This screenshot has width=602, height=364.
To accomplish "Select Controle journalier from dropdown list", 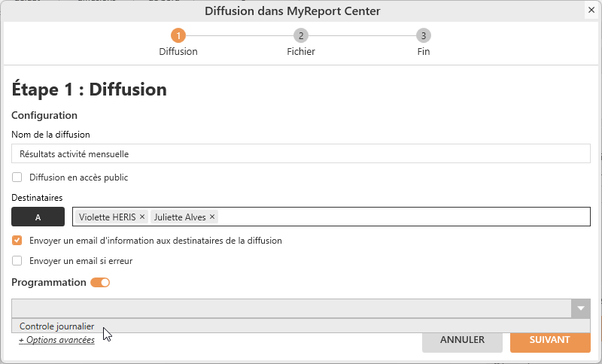I will click(x=57, y=326).
